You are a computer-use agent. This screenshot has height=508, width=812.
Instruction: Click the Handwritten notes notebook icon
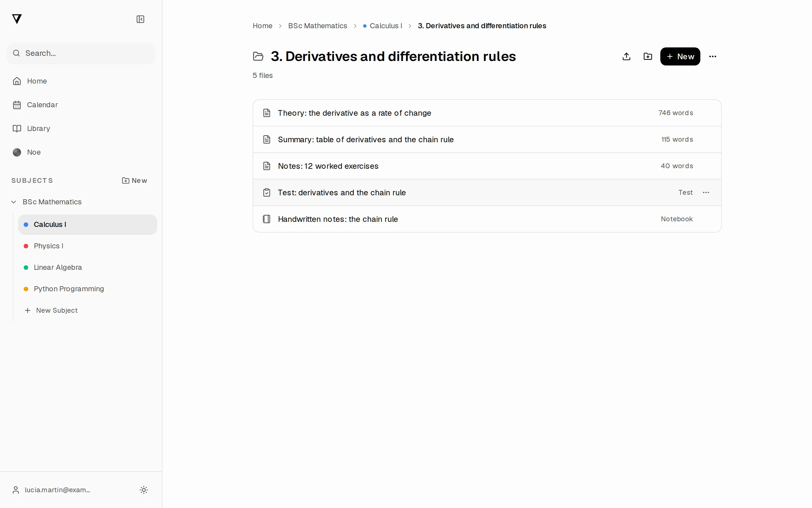(266, 219)
